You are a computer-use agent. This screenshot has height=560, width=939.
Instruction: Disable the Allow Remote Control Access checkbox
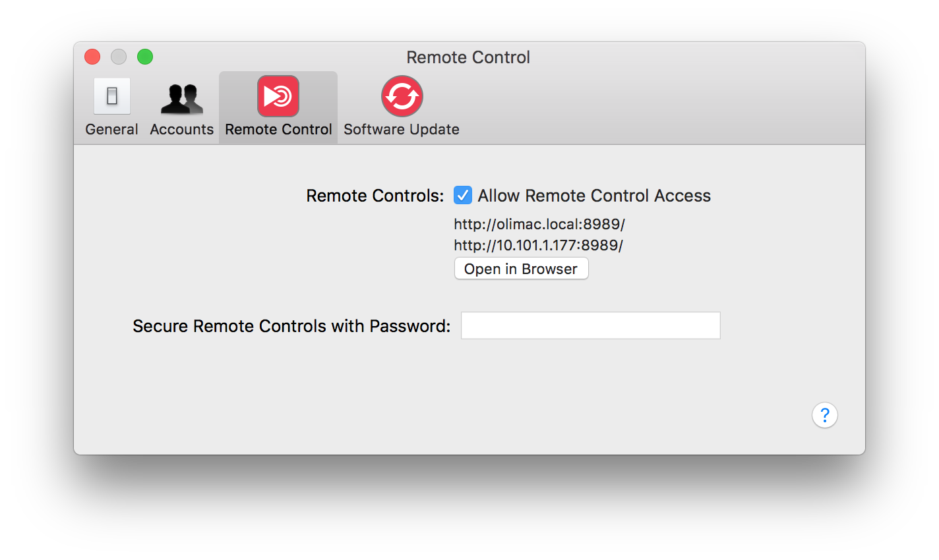click(x=463, y=196)
